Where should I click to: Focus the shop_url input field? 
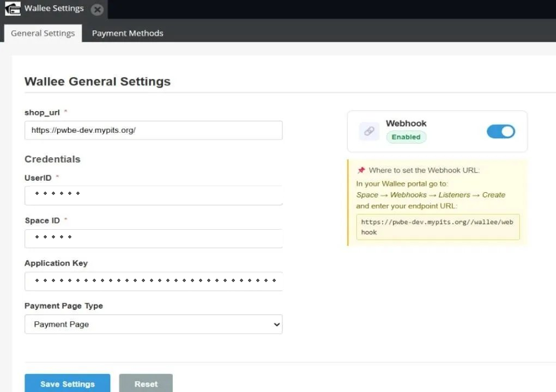[x=154, y=130]
